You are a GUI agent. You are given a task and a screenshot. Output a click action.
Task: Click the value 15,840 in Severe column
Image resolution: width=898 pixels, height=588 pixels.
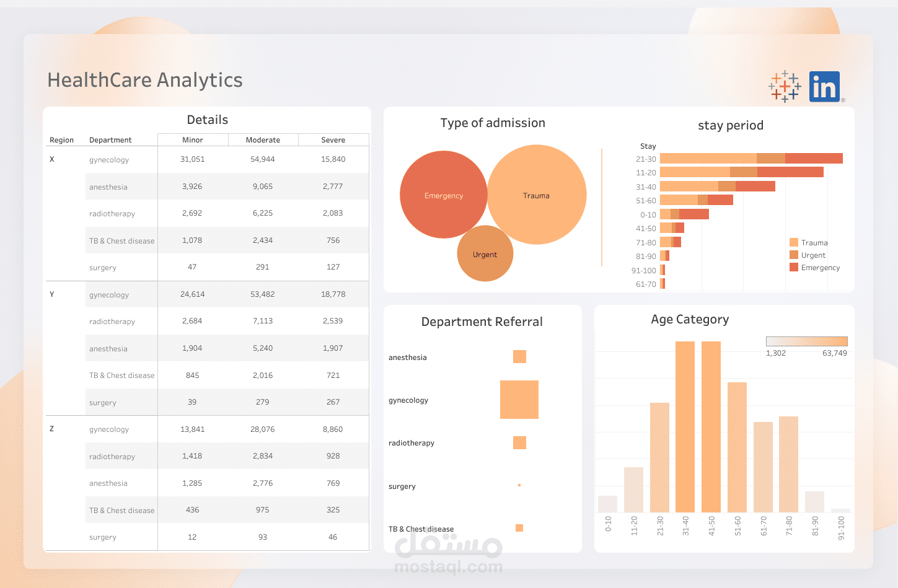pos(333,159)
